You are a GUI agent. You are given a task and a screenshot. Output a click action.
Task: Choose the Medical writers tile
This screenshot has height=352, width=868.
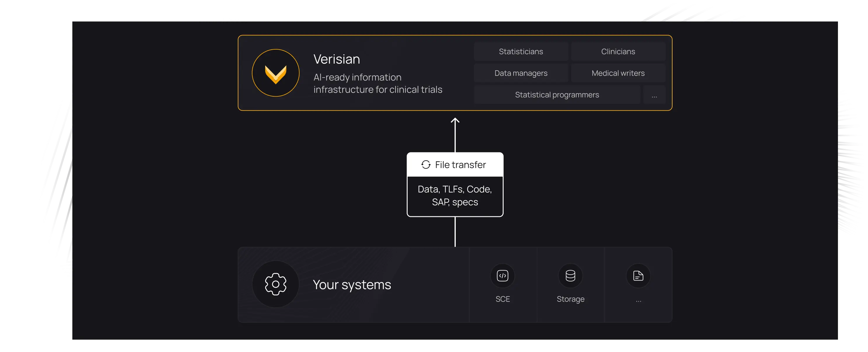(x=618, y=73)
